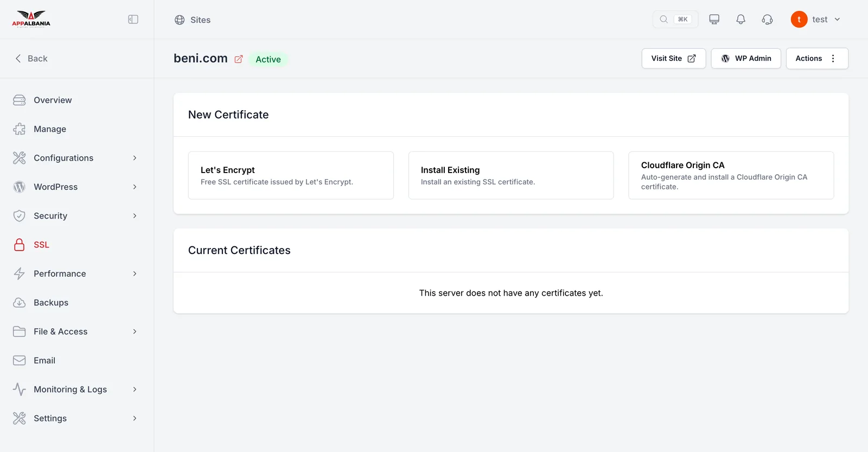Click the beni.com site title
Screen dimensions: 868x452
(x=201, y=59)
